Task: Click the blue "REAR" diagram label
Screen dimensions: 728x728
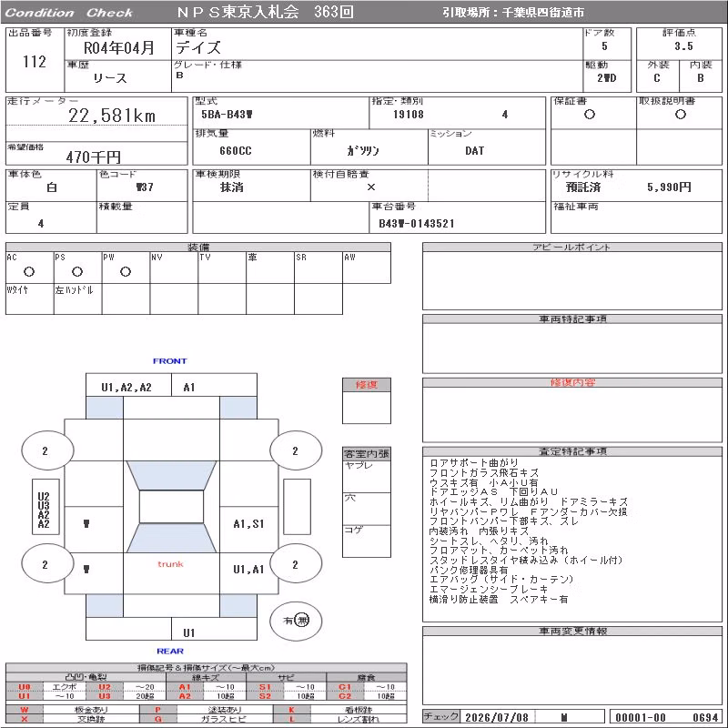Action: point(170,651)
